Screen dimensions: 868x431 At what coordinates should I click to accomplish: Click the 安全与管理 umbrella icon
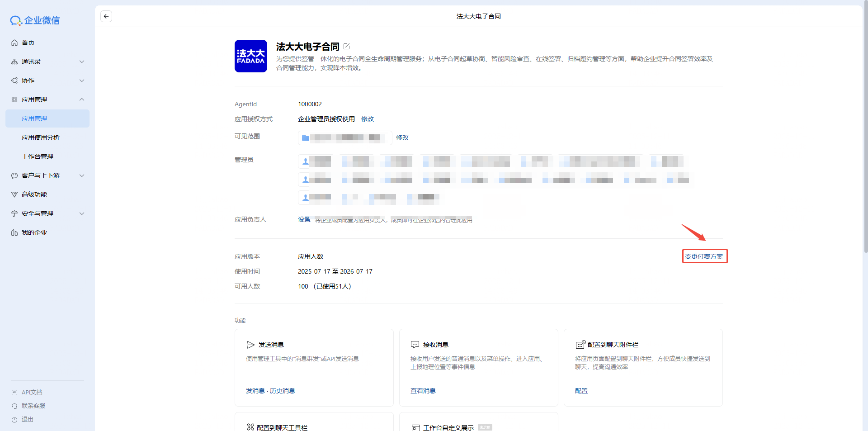coord(14,213)
